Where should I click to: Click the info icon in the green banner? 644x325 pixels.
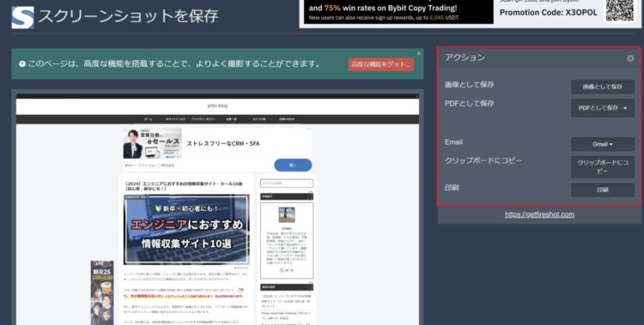(22, 64)
